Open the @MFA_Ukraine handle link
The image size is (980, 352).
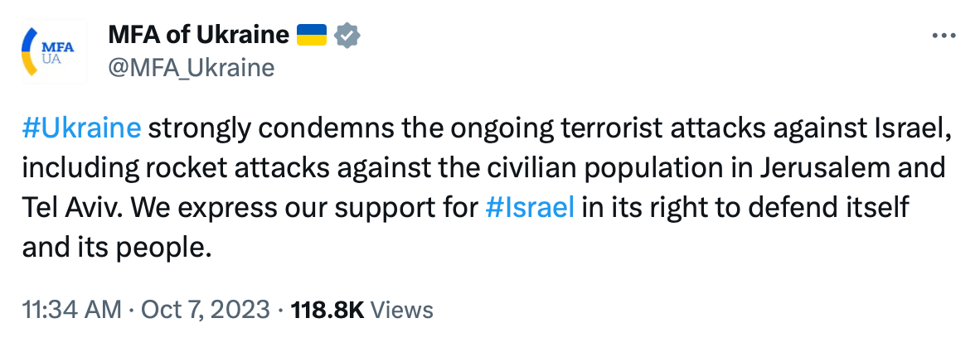pyautogui.click(x=191, y=67)
